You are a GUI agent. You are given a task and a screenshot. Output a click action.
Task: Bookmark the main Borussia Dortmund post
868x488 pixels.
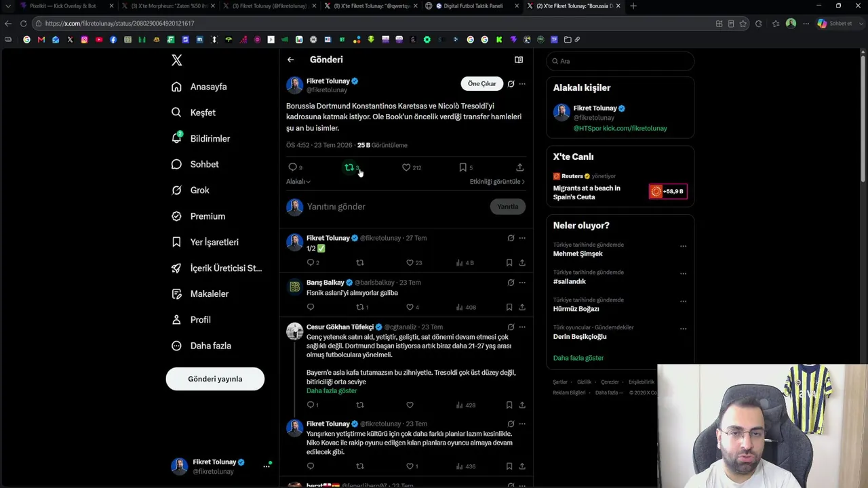click(462, 167)
